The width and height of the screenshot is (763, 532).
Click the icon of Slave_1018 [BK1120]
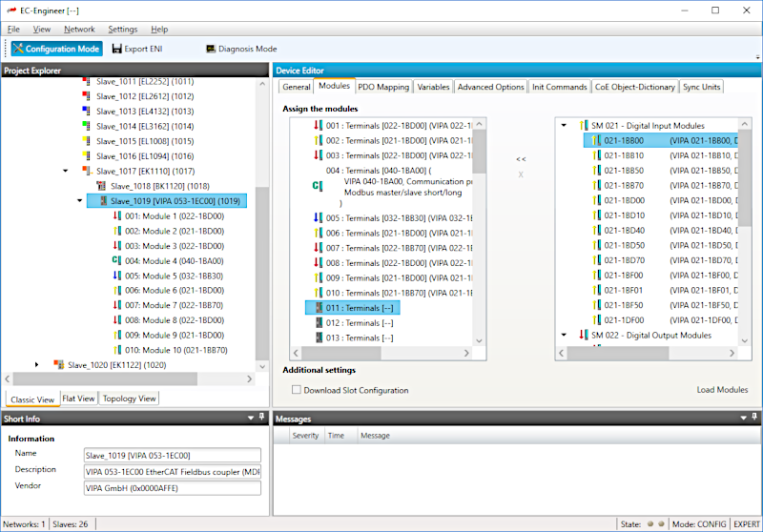click(x=101, y=186)
